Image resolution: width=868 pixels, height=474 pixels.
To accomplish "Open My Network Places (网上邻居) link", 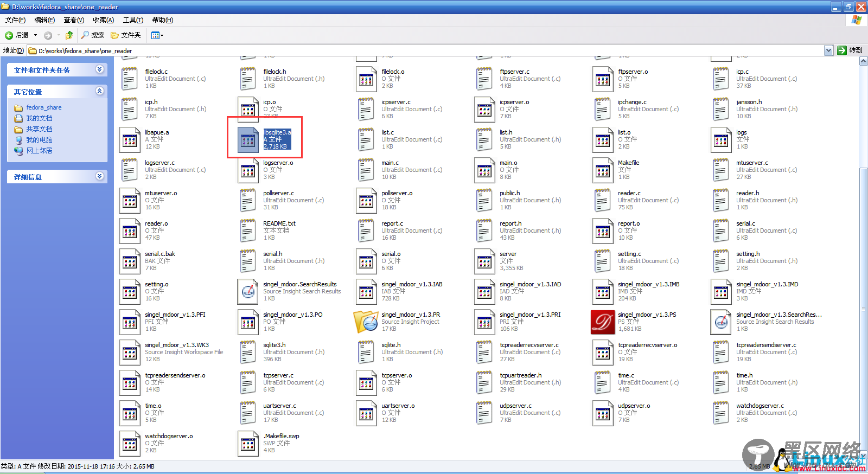I will (x=39, y=151).
